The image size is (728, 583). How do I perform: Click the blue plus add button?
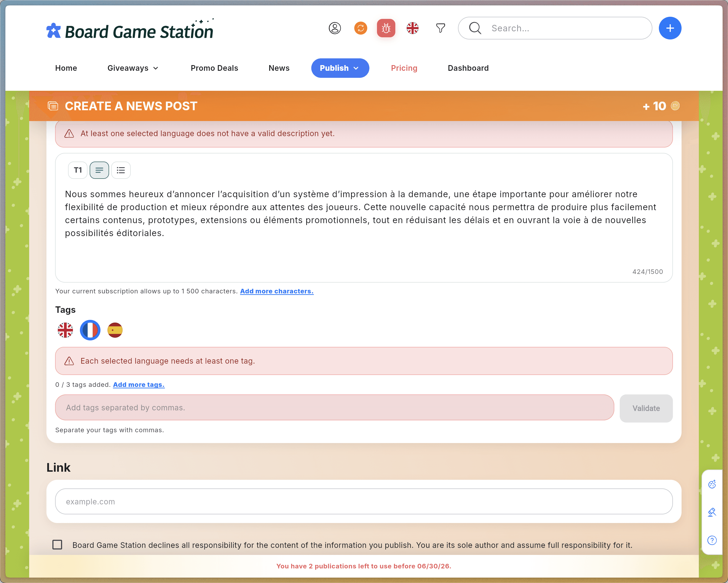(x=670, y=28)
